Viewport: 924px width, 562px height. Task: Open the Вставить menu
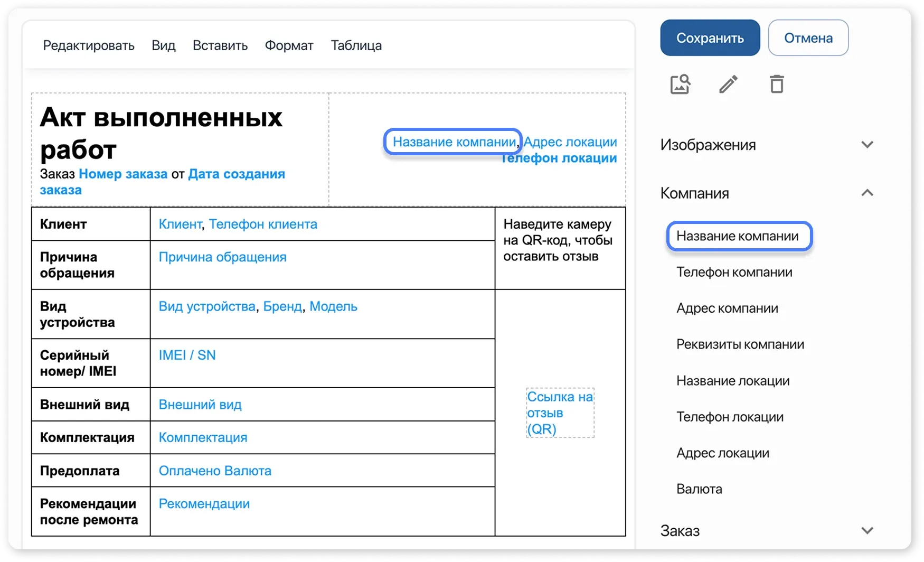tap(220, 45)
